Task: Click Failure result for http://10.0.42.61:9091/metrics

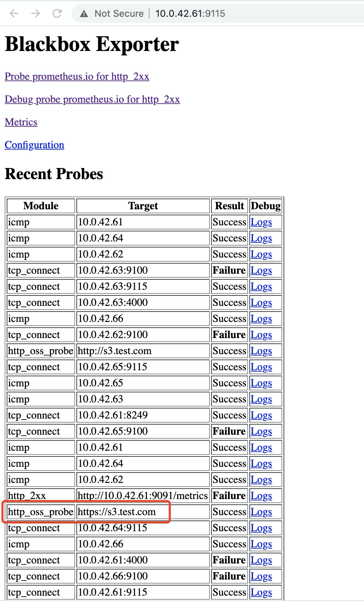Action: [230, 496]
